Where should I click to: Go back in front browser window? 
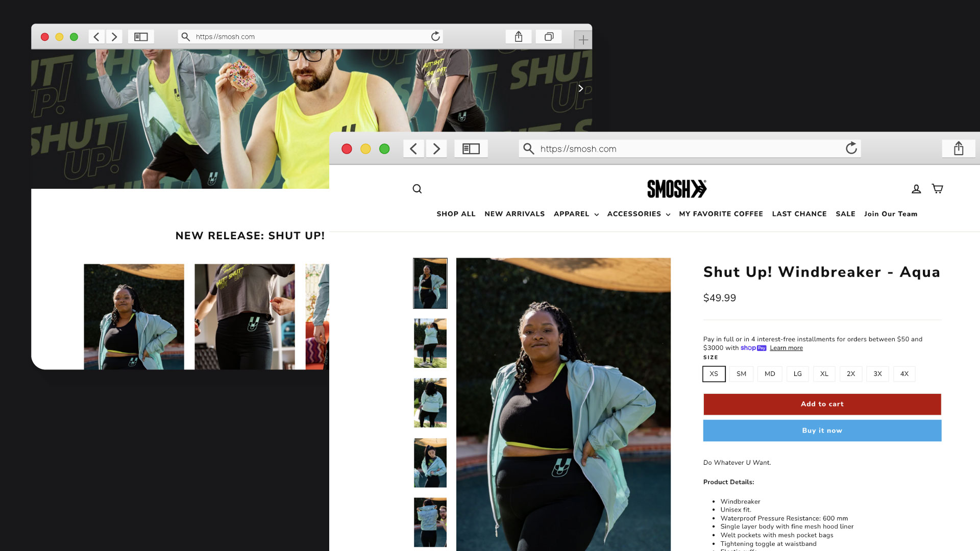coord(413,148)
